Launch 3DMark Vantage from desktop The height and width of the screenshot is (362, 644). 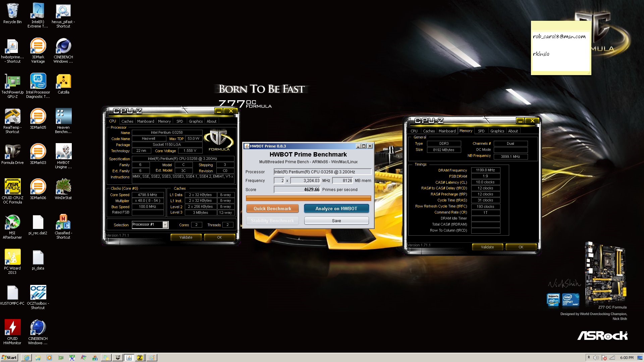38,51
